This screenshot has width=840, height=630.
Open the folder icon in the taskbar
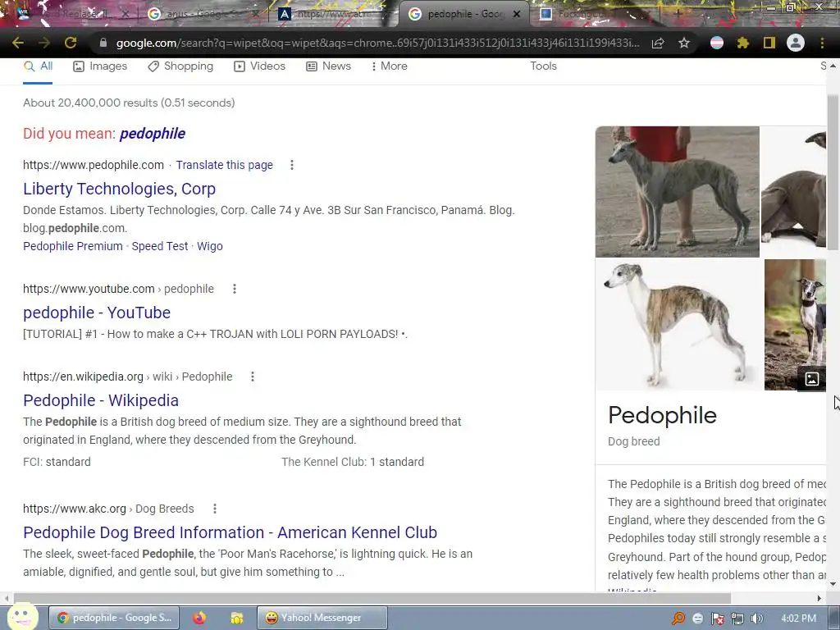[237, 618]
